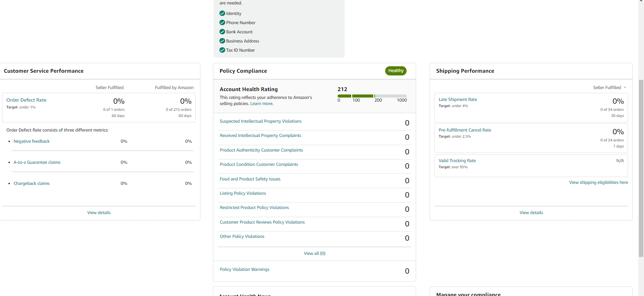644x296 pixels.
Task: Click the page vertical scrollbar
Action: pyautogui.click(x=641, y=168)
